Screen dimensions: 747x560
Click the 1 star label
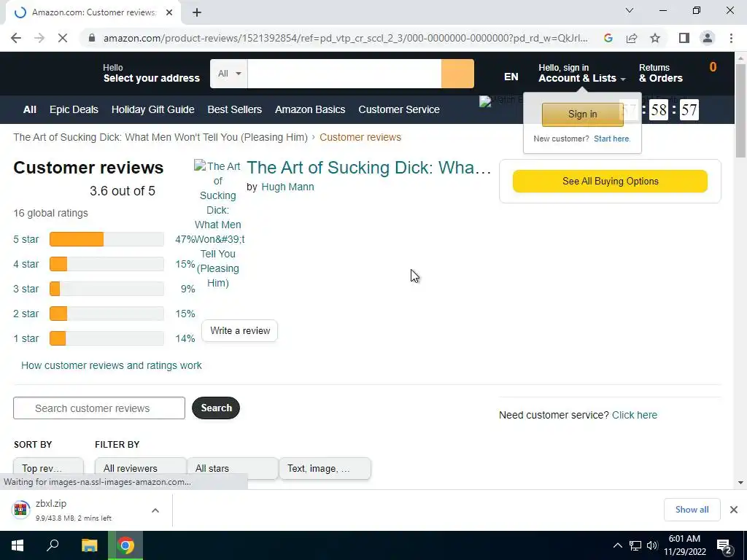[26, 338]
